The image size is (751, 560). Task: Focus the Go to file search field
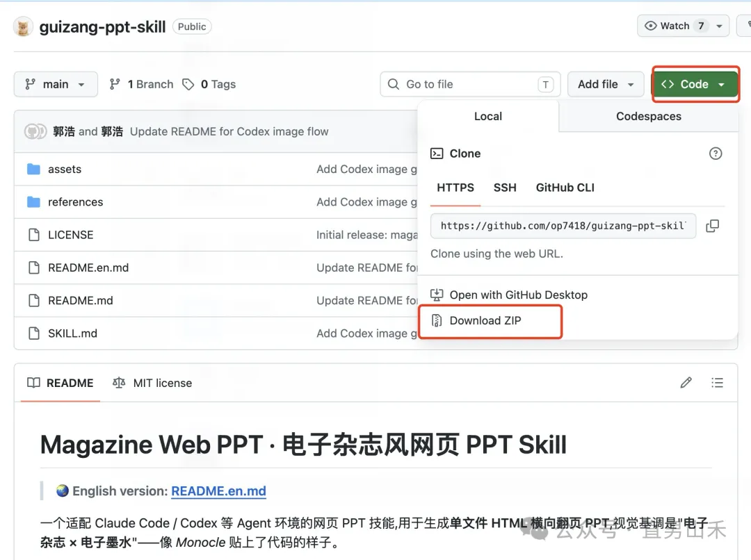pos(470,84)
